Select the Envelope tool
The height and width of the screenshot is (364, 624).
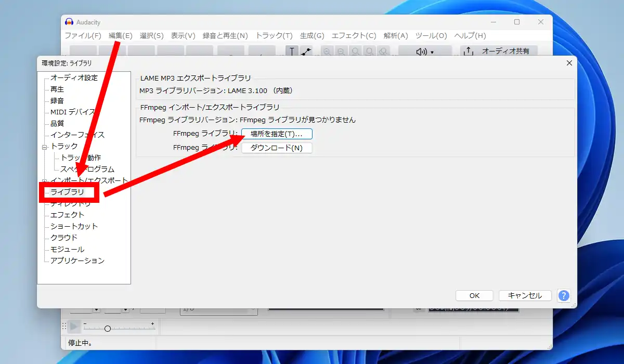coord(306,51)
